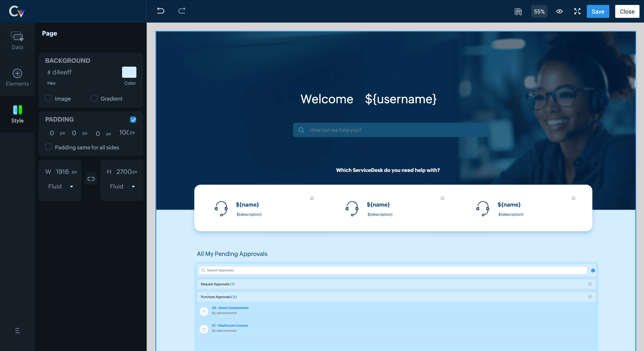Image resolution: width=644 pixels, height=351 pixels.
Task: Switch to the Data tab
Action: 17,40
